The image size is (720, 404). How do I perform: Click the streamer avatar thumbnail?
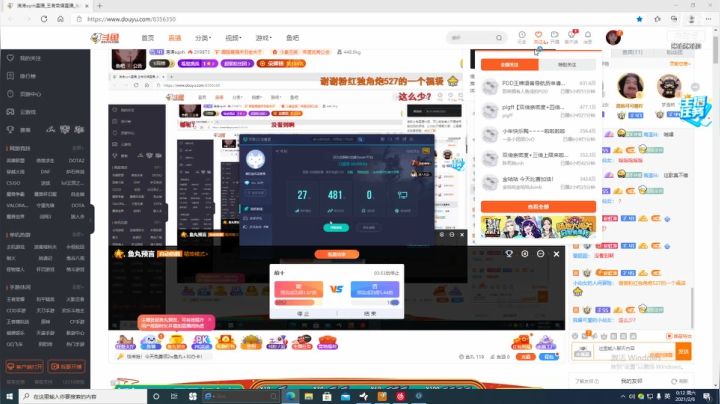point(129,59)
